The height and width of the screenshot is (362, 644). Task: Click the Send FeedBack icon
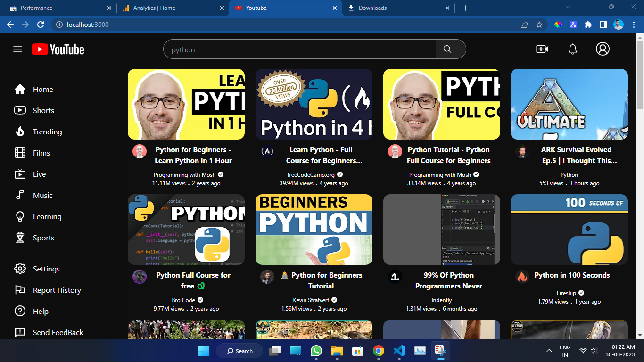point(20,332)
